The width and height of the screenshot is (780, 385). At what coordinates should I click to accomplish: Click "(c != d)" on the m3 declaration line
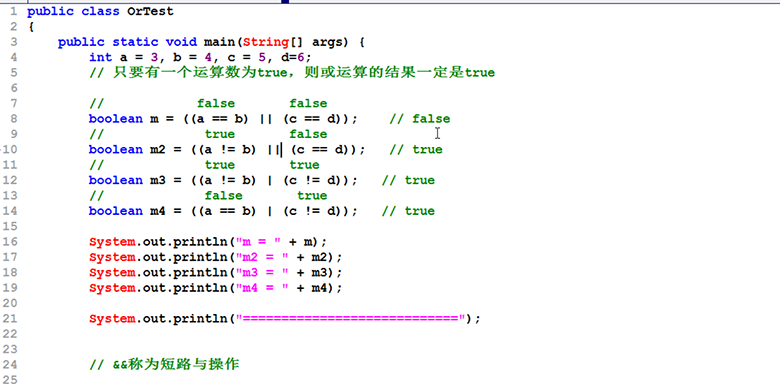pos(316,180)
